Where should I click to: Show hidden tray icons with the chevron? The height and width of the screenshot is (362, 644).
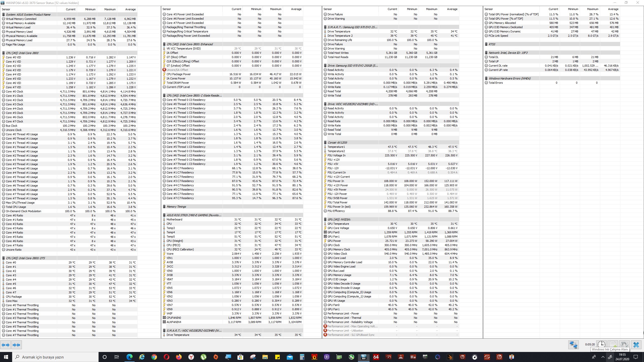603,357
